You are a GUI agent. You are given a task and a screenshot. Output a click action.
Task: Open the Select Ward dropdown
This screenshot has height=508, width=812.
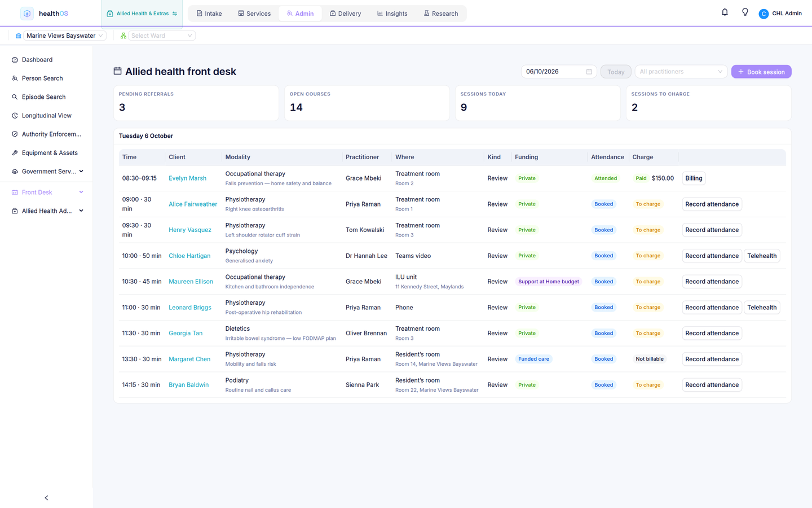pyautogui.click(x=161, y=36)
